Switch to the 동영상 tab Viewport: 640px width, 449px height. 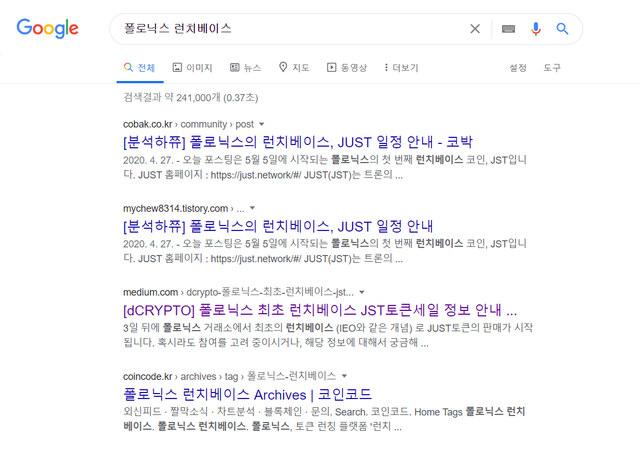(x=347, y=68)
